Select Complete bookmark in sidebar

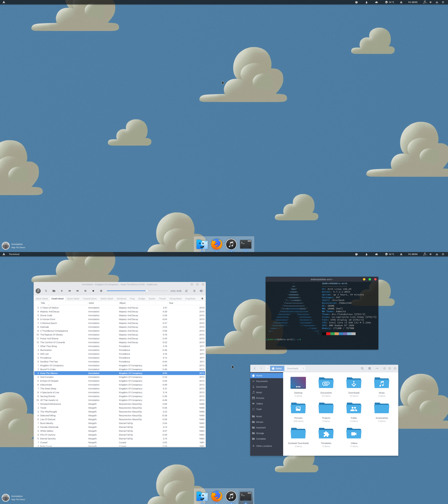coord(267,439)
